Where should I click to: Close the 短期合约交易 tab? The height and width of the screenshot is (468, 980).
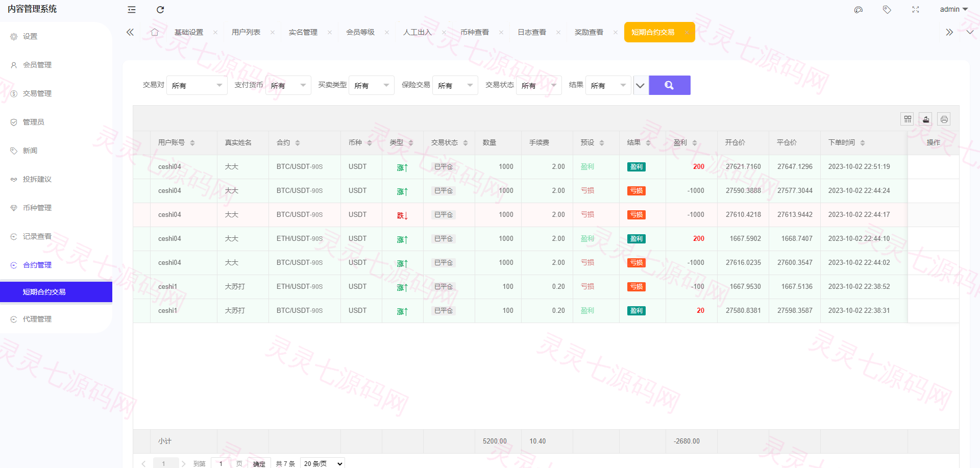point(687,33)
